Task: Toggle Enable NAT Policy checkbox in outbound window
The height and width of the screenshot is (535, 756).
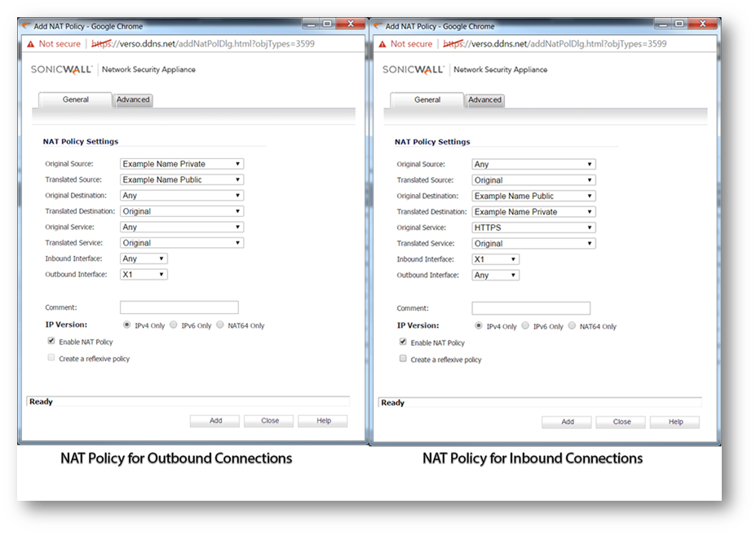Action: tap(51, 341)
